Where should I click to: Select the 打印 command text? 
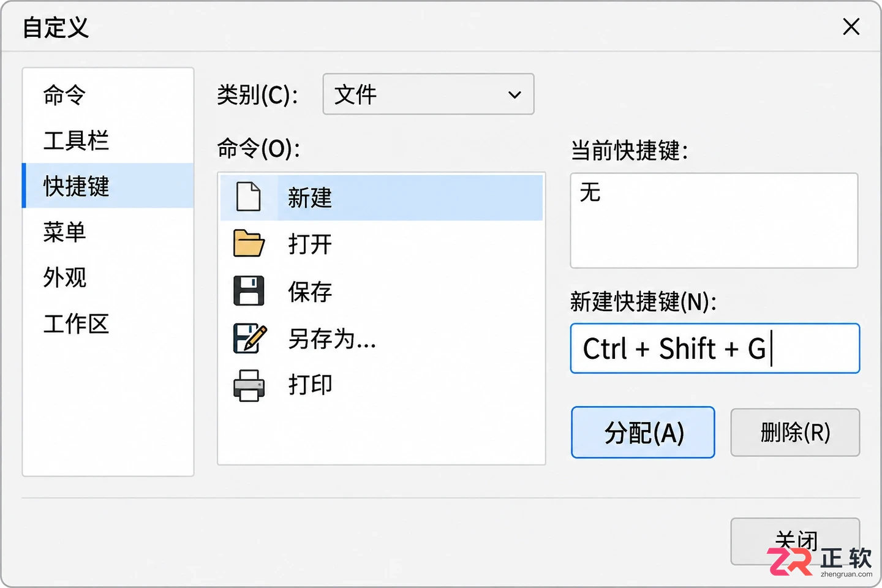pos(310,385)
